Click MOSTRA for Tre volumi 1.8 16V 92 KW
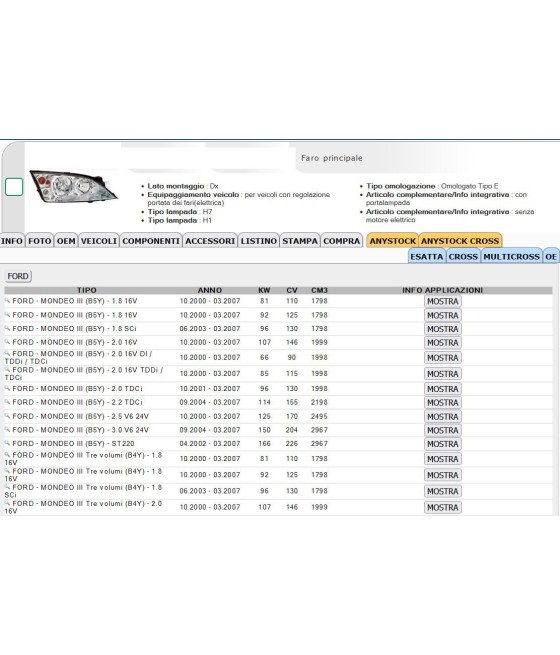The width and height of the screenshot is (560, 655). pyautogui.click(x=443, y=475)
